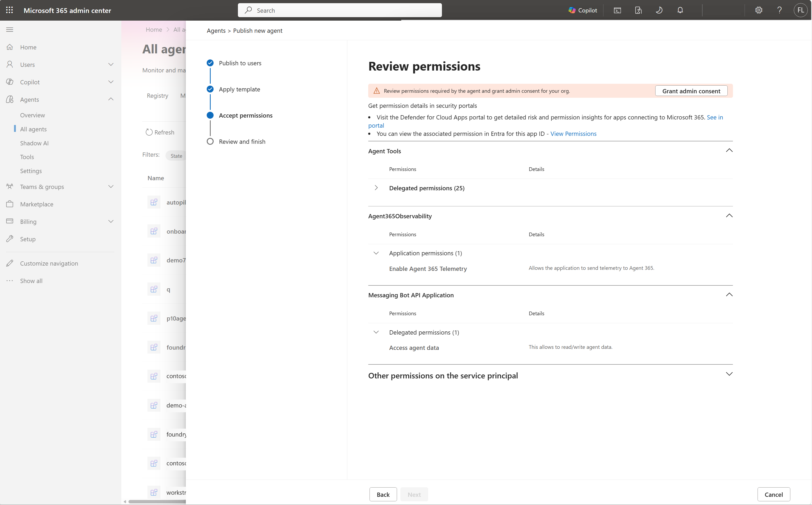Select the Apply template step

point(239,89)
